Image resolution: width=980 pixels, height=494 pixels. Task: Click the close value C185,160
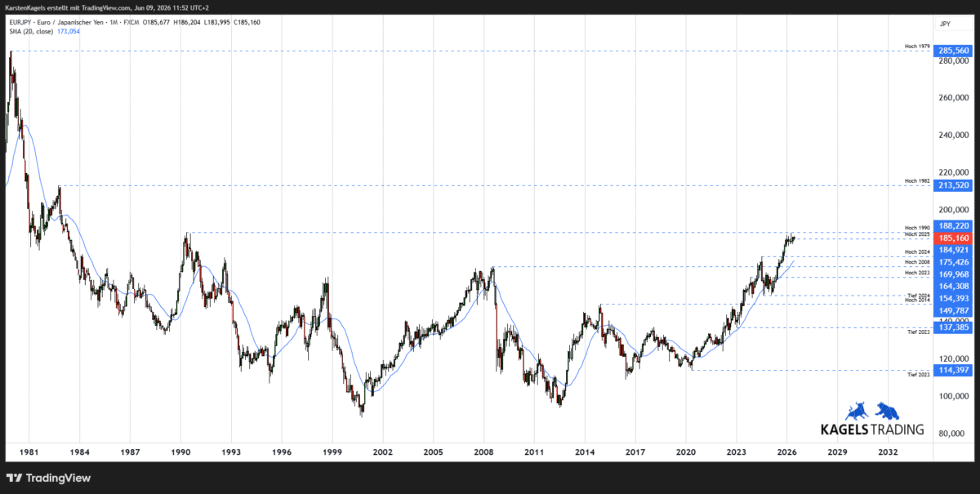click(247, 22)
